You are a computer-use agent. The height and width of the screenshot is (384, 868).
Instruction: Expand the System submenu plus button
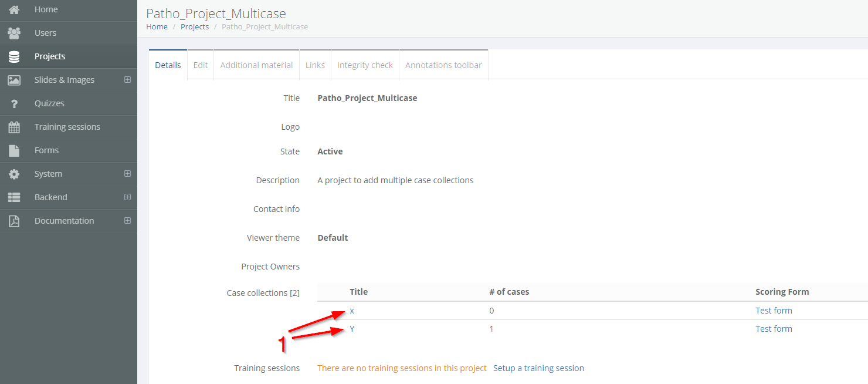click(x=127, y=174)
